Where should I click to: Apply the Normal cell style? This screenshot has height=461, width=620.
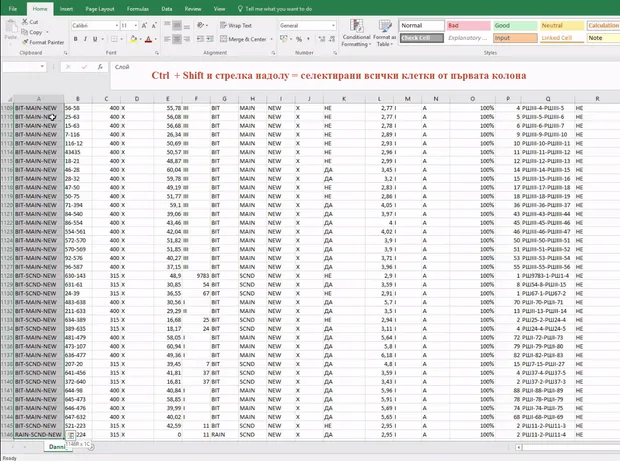422,26
